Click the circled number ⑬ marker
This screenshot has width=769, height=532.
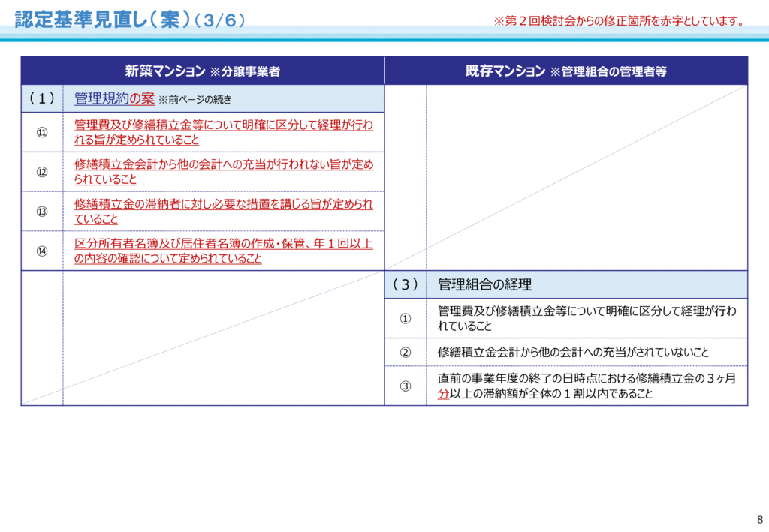coord(42,211)
